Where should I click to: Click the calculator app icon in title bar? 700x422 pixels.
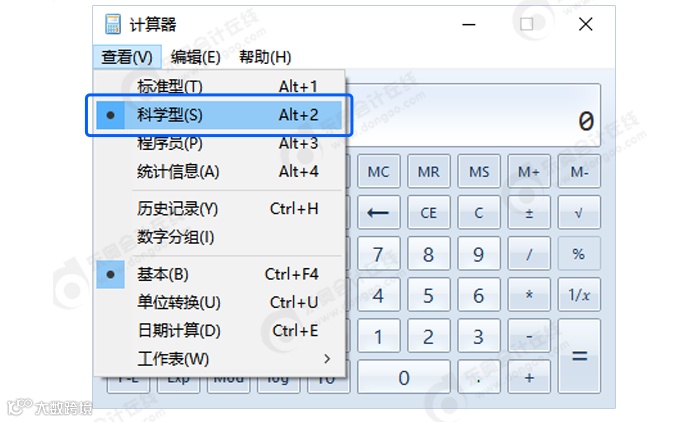112,24
